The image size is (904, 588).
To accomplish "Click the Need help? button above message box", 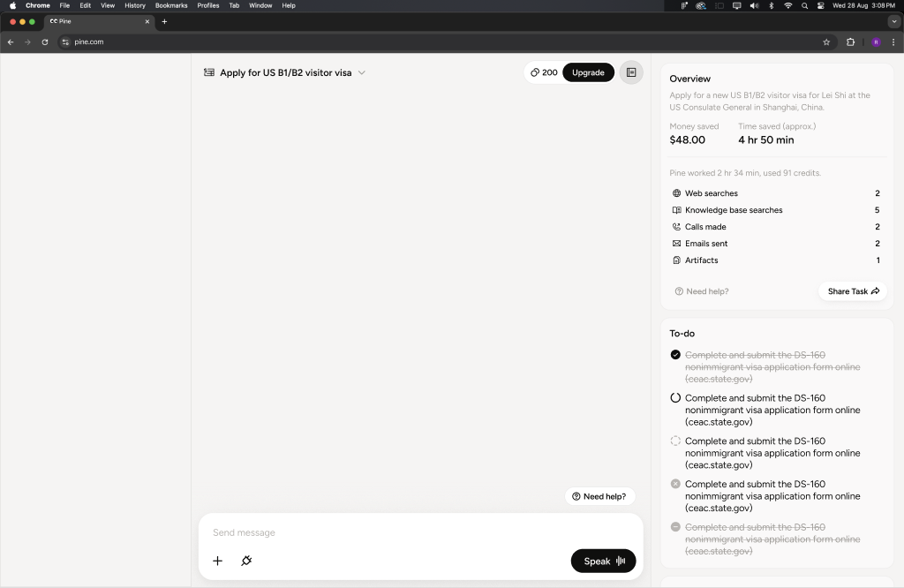I will pyautogui.click(x=599, y=496).
